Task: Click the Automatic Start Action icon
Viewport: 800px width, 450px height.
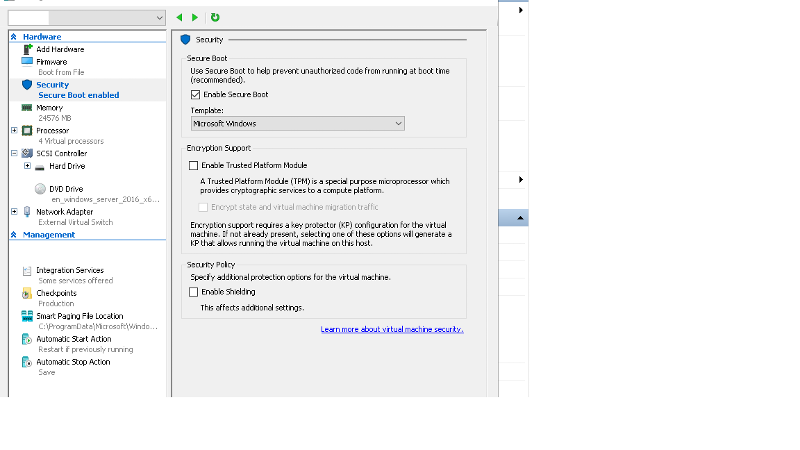Action: click(x=27, y=339)
